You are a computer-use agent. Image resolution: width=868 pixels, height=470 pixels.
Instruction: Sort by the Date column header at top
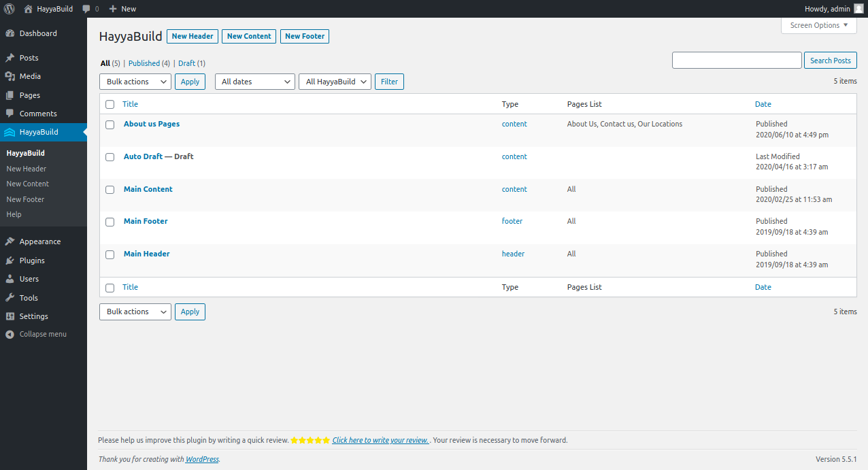pyautogui.click(x=763, y=104)
